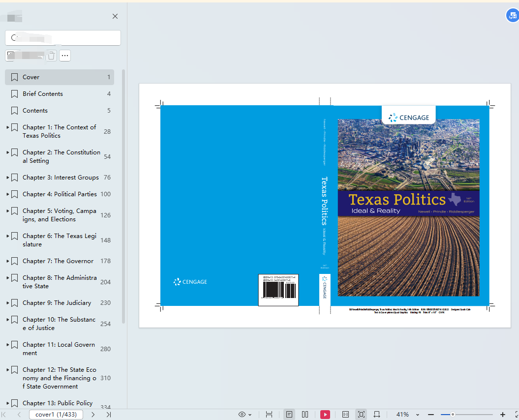Viewport: 519px width, 420px height.
Task: Expand Chapter 2: The Constitutional Setting
Action: tap(7, 152)
